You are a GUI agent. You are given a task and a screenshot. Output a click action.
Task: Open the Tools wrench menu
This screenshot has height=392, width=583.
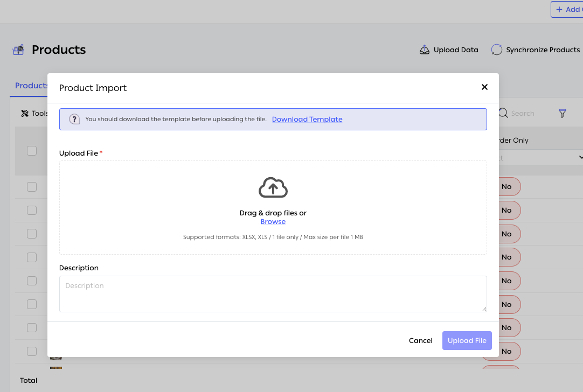coord(34,113)
